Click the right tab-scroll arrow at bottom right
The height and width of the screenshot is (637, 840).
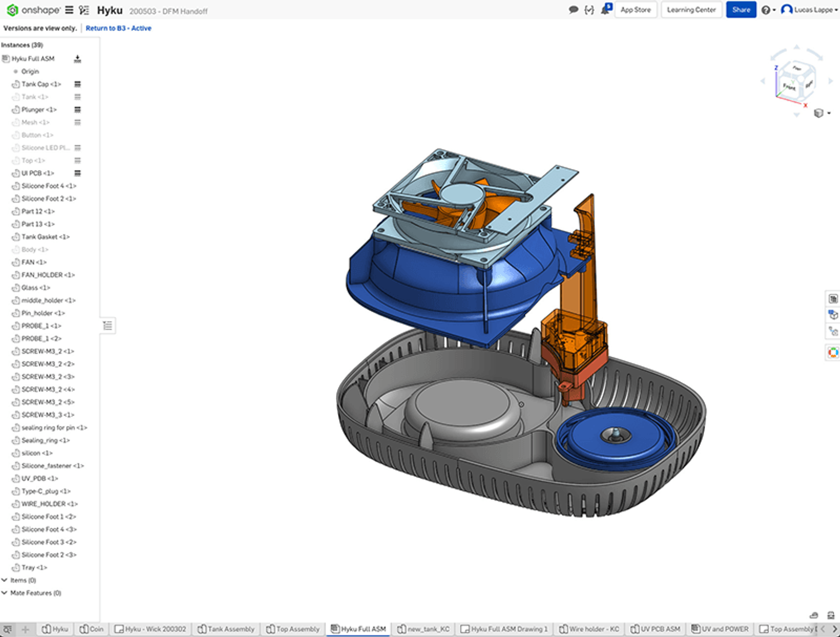click(x=835, y=629)
